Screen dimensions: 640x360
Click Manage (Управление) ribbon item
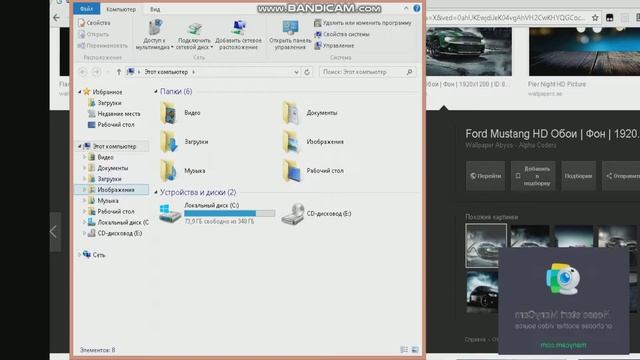tap(334, 46)
